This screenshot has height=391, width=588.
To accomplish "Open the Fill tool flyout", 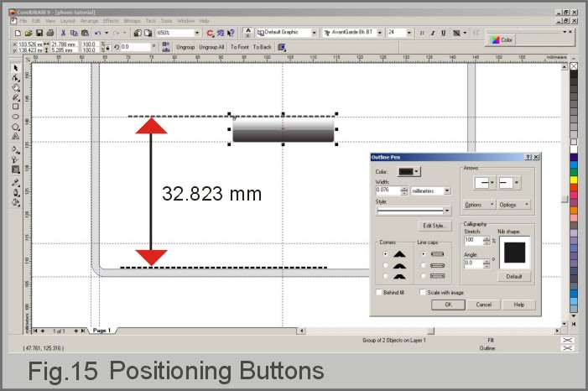I will (x=15, y=202).
